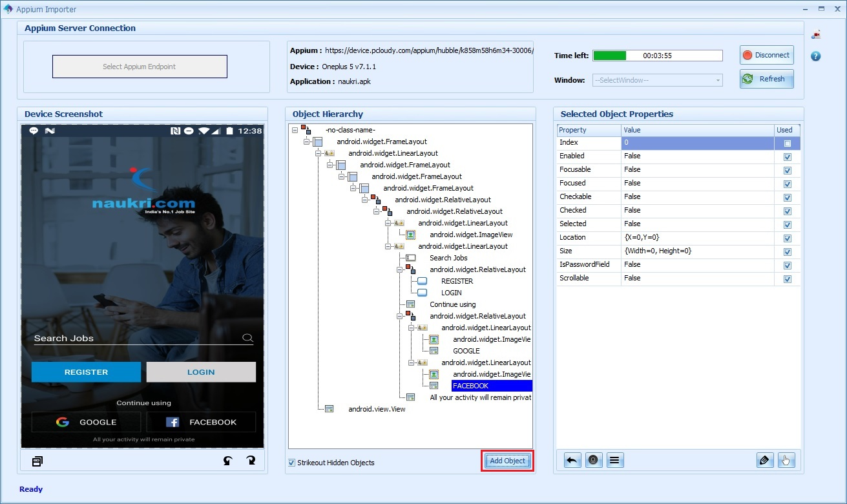Click Search Jobs field in device screenshot

pos(143,338)
